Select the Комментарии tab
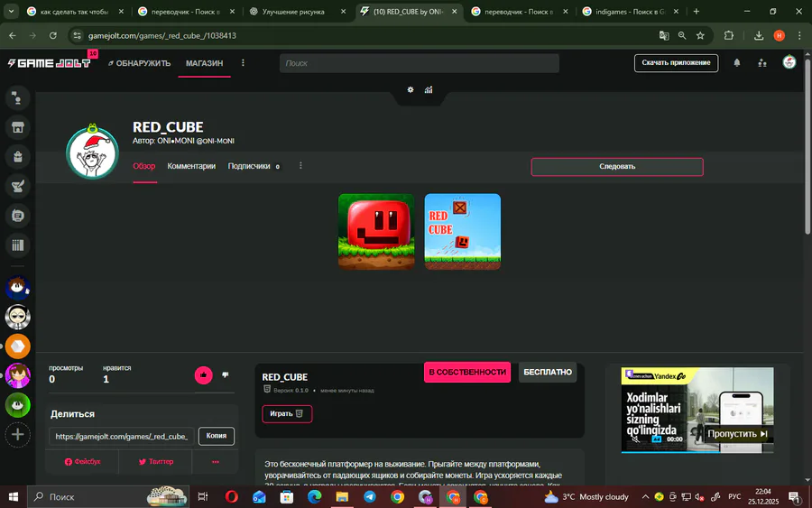The width and height of the screenshot is (812, 508). coord(191,166)
